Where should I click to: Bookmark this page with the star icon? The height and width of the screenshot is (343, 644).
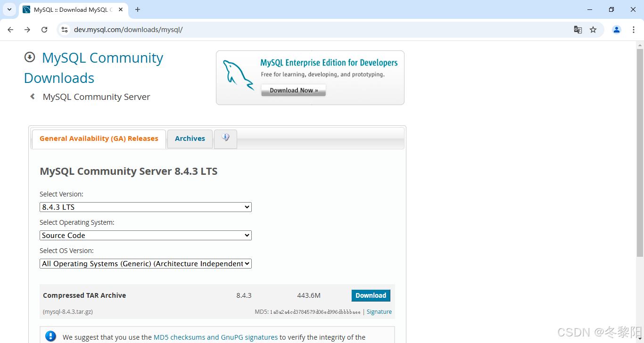[593, 30]
